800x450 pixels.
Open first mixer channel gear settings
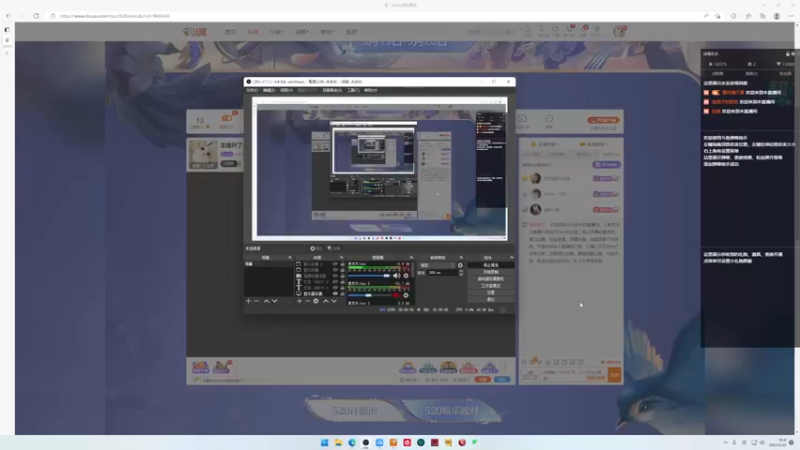pyautogui.click(x=406, y=276)
